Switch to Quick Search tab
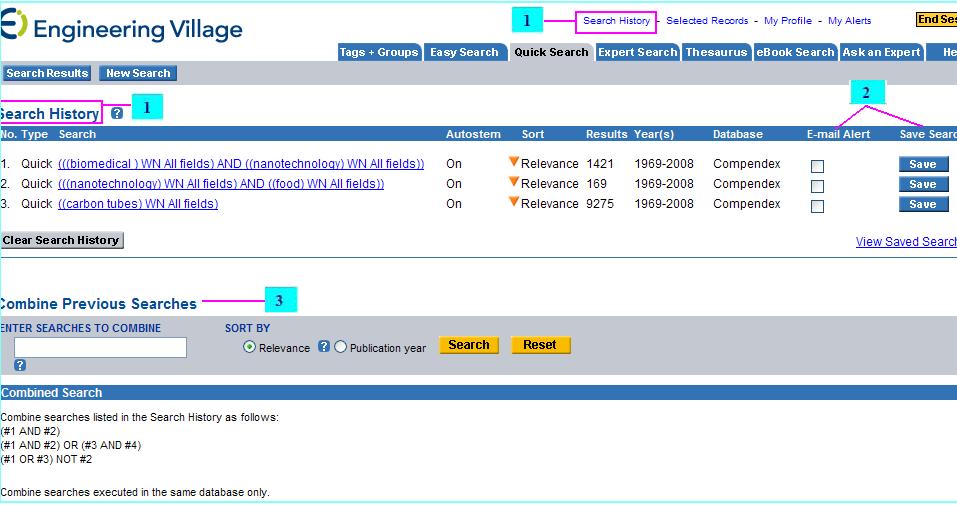 (551, 53)
